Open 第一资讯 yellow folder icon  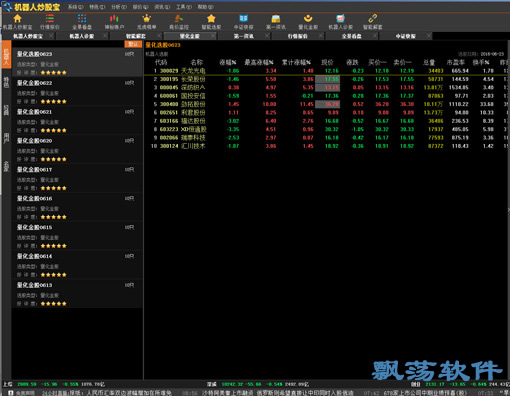tap(276, 18)
